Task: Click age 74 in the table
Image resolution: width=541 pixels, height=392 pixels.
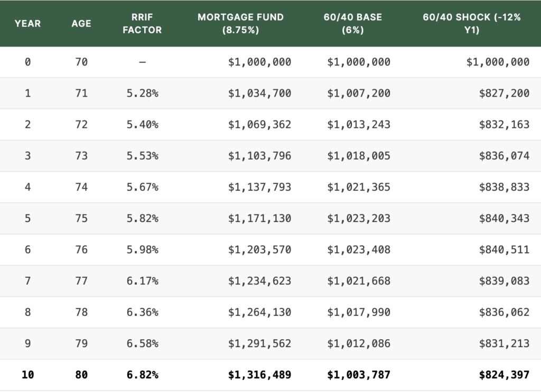Action: click(81, 187)
